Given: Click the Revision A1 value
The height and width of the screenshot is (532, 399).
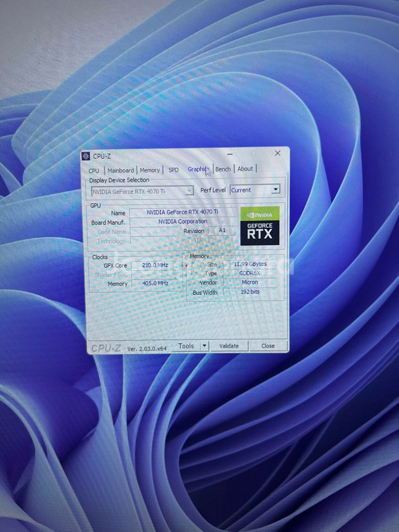Looking at the screenshot, I should pos(222,230).
